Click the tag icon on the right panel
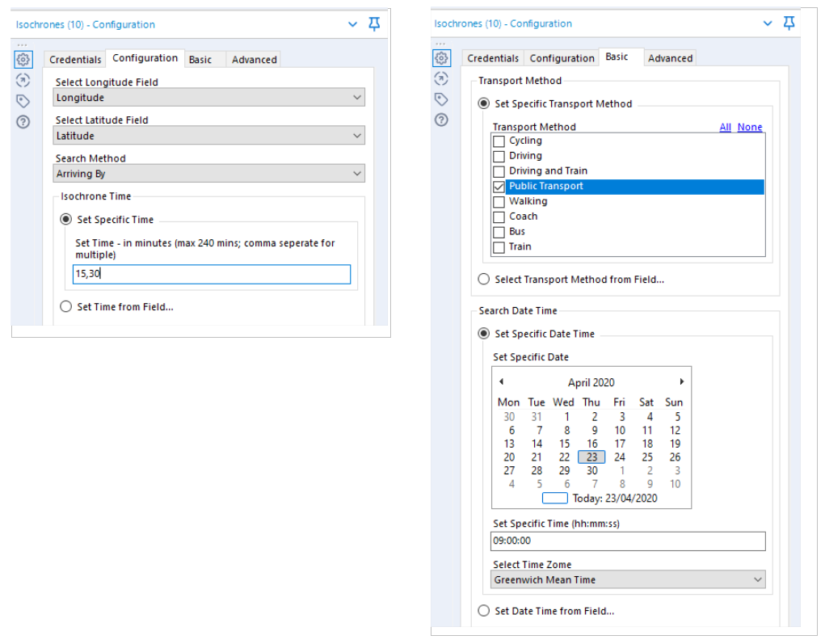The image size is (825, 644). (440, 99)
